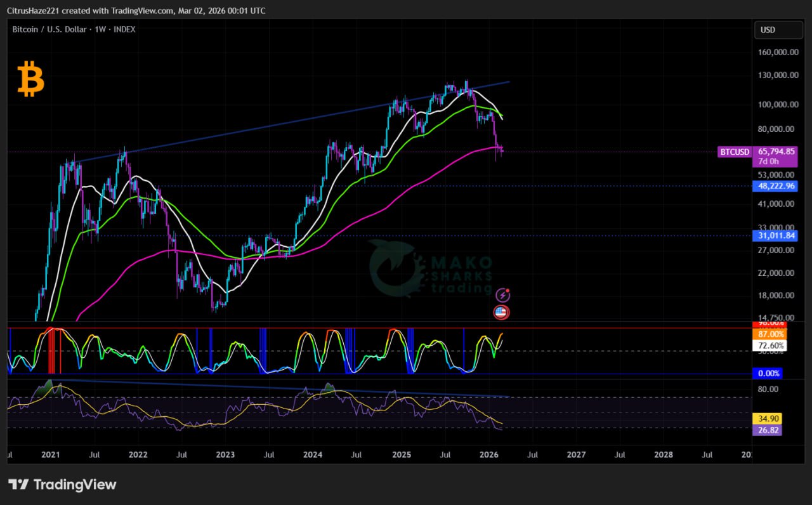Click the purple 26.82 RSI value label
Viewport: 812px width, 505px height.
[766, 430]
